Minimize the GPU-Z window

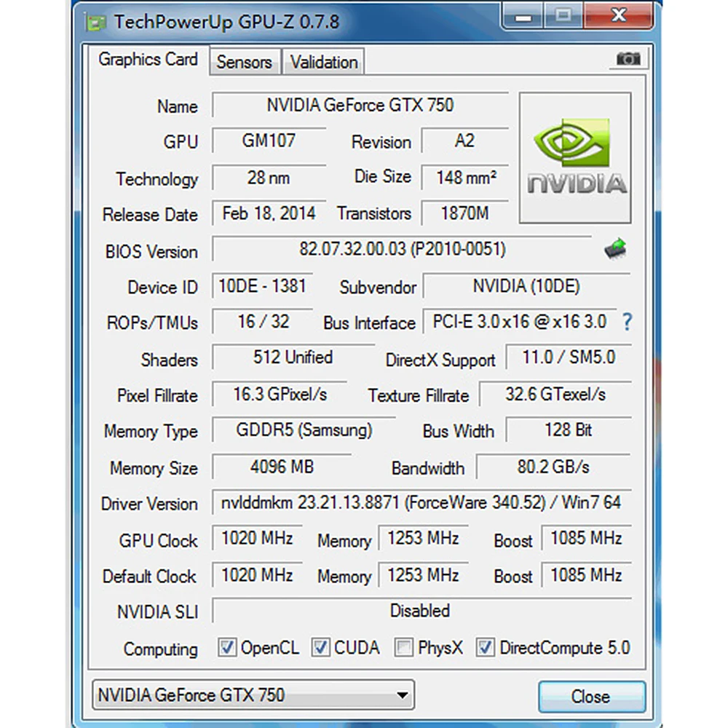[x=523, y=16]
